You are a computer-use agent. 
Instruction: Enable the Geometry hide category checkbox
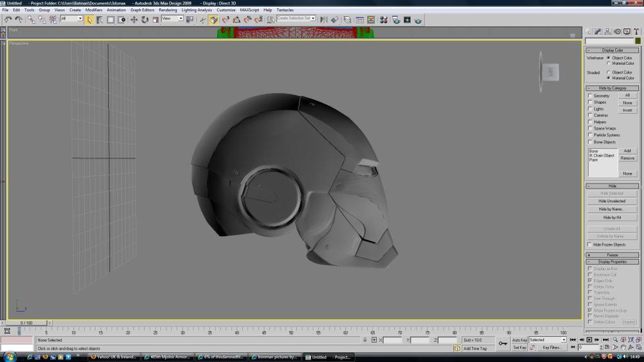(590, 96)
